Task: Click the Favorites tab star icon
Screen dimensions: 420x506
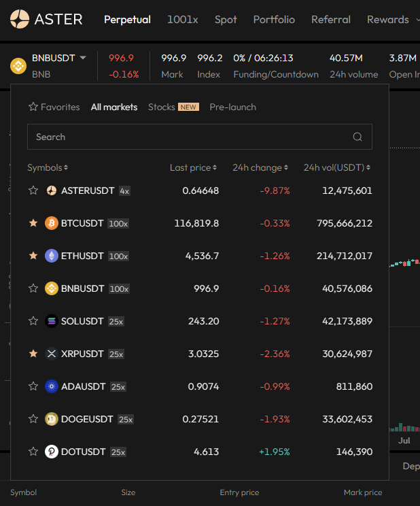Action: tap(33, 107)
